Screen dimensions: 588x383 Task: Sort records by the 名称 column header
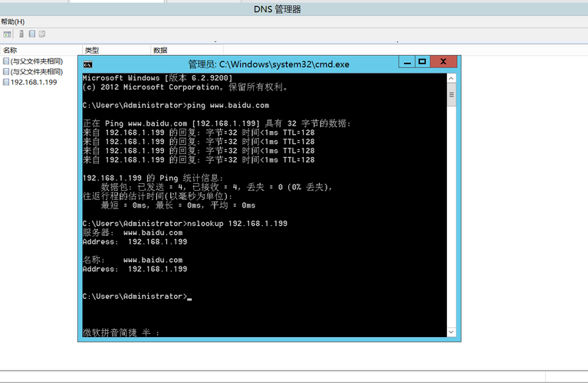point(41,51)
